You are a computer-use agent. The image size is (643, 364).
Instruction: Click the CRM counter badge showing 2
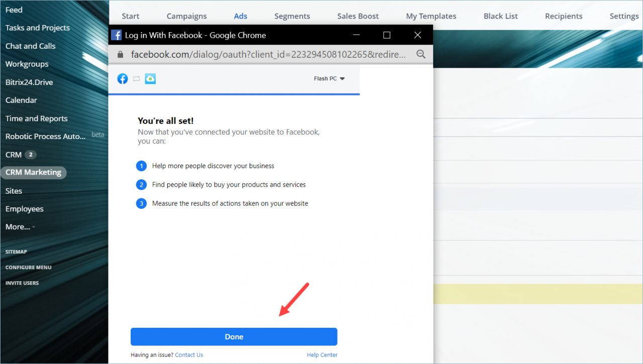coord(31,155)
